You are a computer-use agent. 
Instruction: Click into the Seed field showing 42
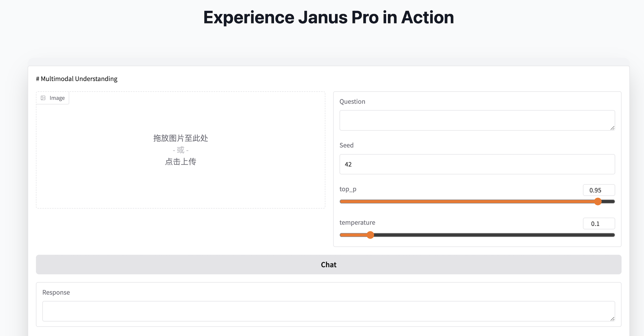(477, 164)
